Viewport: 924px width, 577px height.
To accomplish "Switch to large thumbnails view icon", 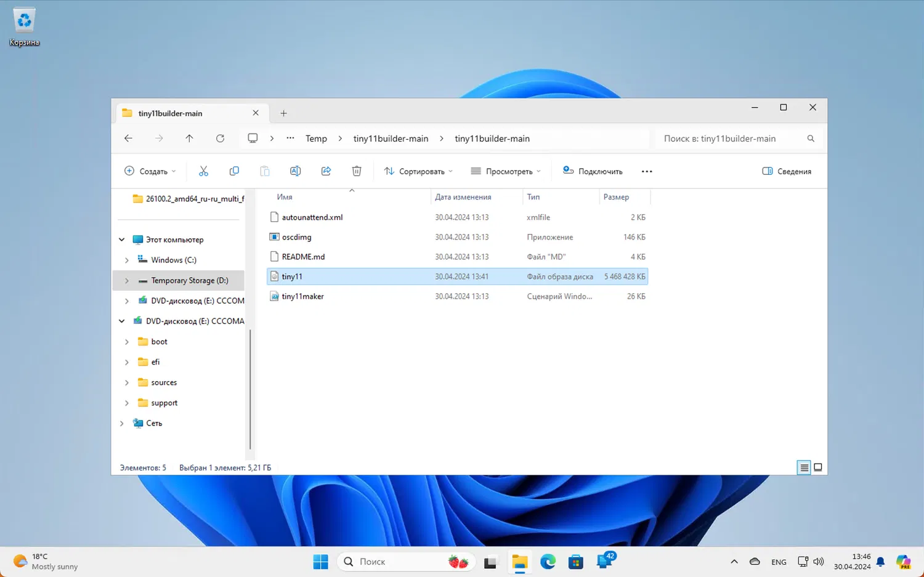I will (x=818, y=467).
